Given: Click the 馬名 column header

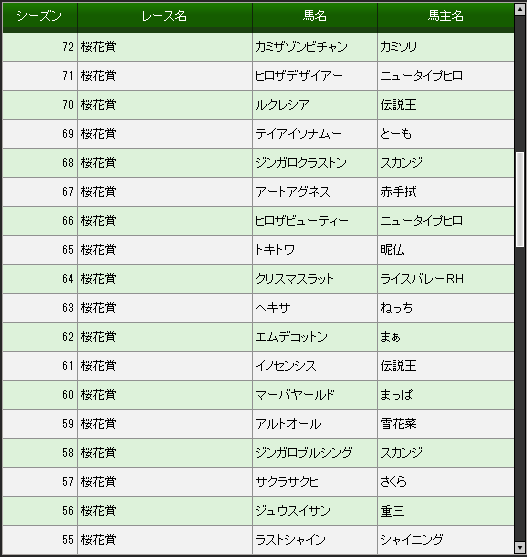Looking at the screenshot, I should 315,16.
